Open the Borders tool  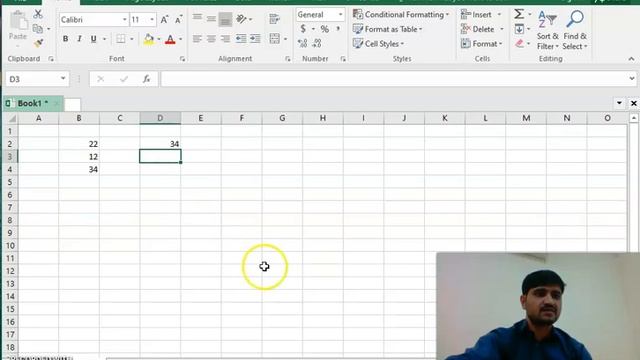(121, 39)
